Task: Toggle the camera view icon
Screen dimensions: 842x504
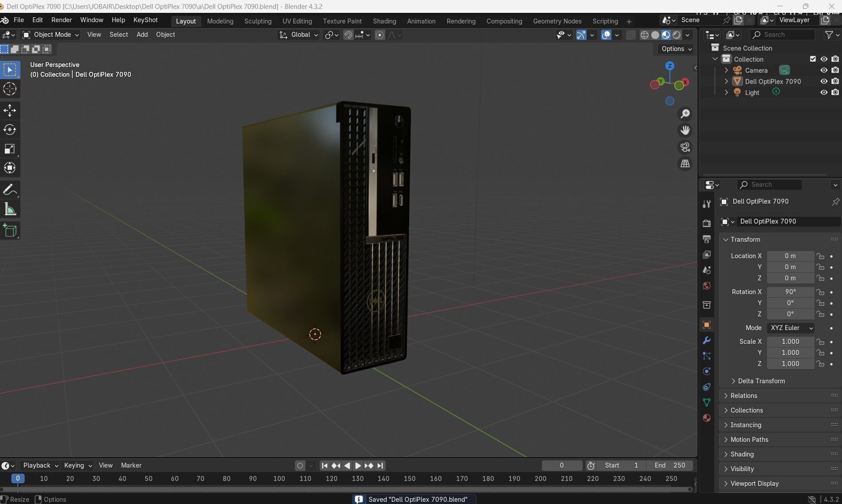Action: [685, 147]
